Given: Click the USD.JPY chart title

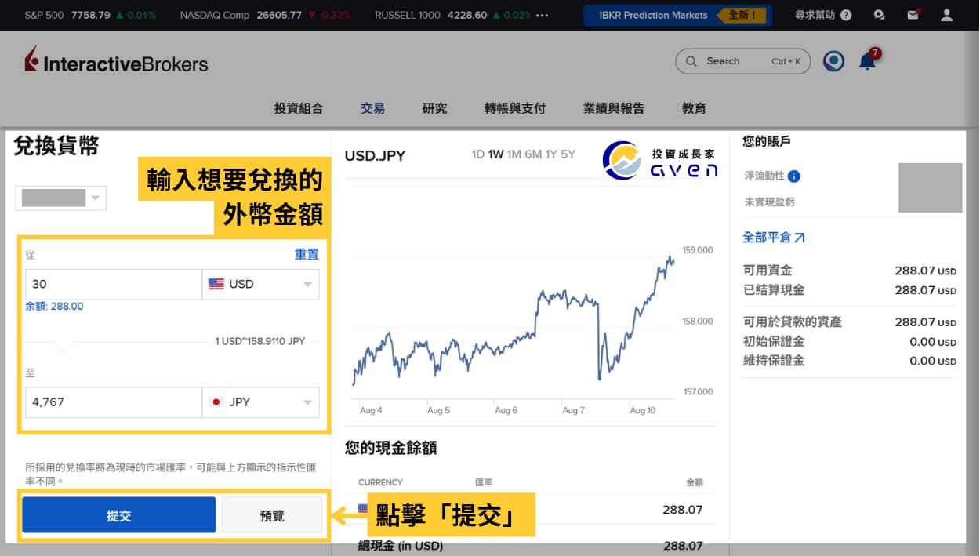Looking at the screenshot, I should point(375,155).
